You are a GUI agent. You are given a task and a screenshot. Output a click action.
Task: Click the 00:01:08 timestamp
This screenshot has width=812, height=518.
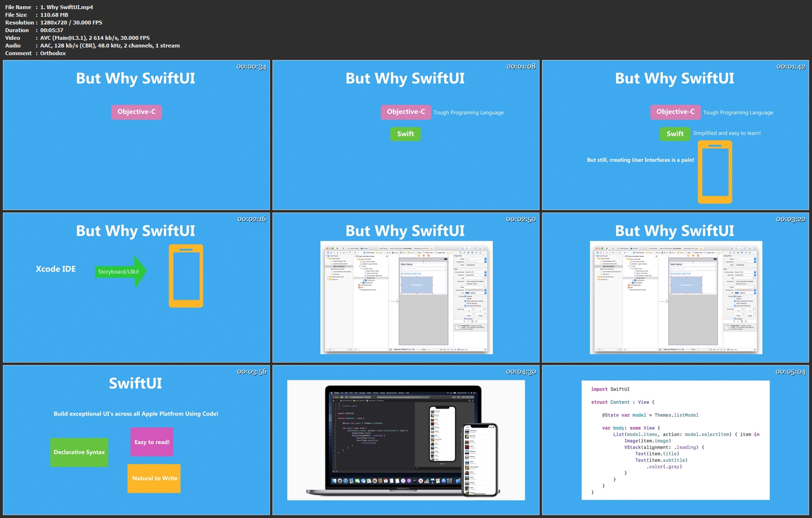521,67
